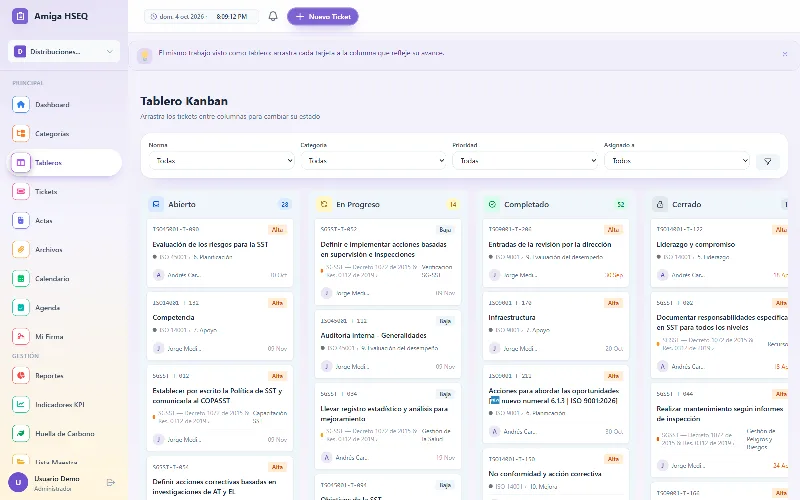Click the filter funnel icon button

768,162
